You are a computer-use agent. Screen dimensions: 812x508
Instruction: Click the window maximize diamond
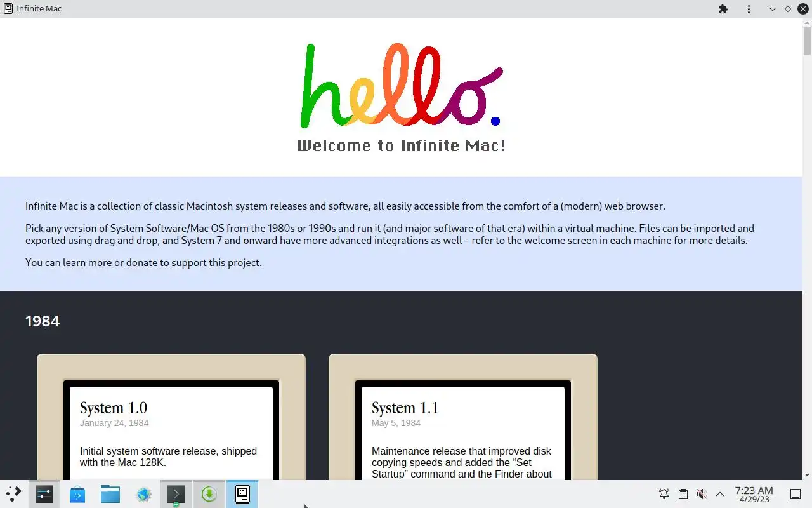point(788,9)
